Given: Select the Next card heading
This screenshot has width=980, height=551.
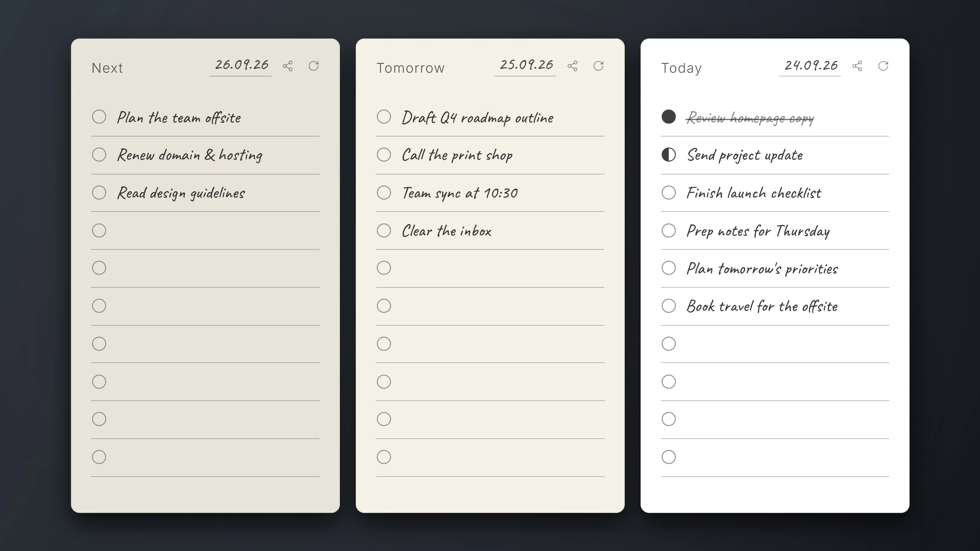Looking at the screenshot, I should [x=107, y=68].
